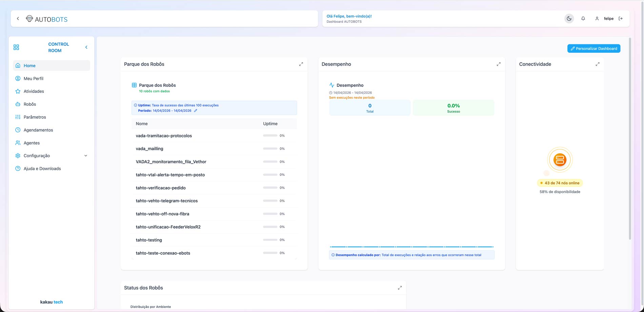Open notifications bell icon
Viewport: 644px width, 312px height.
tap(583, 19)
